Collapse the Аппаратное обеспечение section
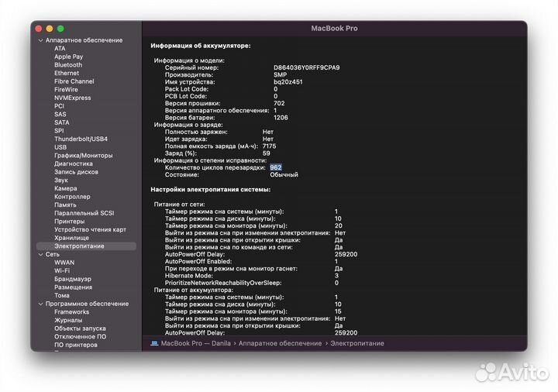 (x=40, y=40)
